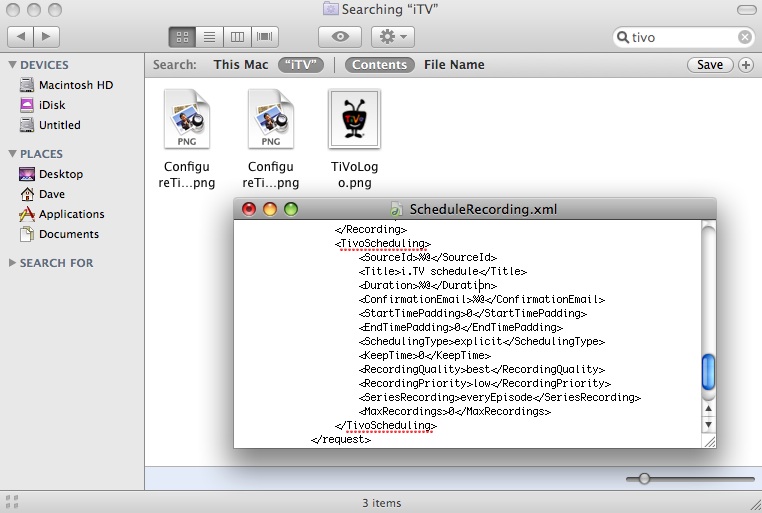Close the ScheduleRecording.xml window
Viewport: 762px width, 513px height.
(x=249, y=209)
